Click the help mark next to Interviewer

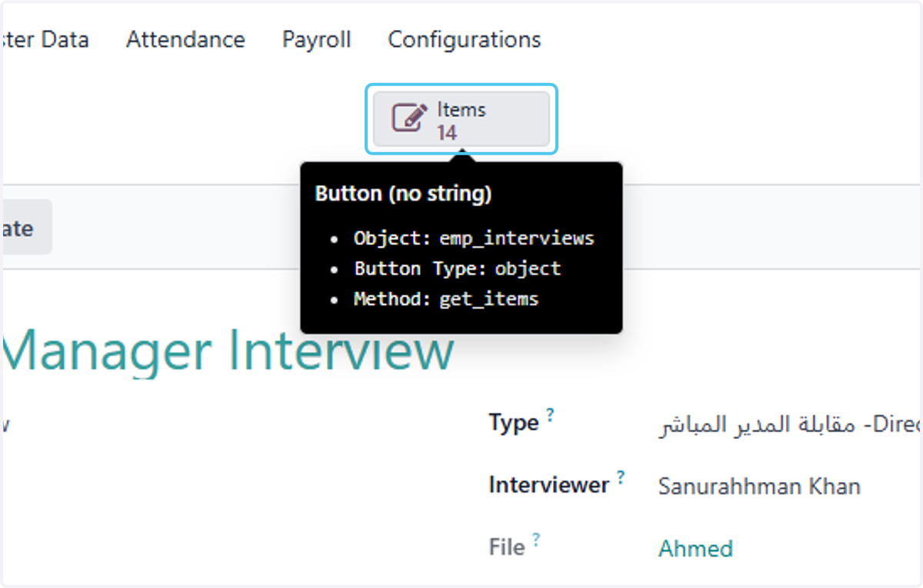621,477
